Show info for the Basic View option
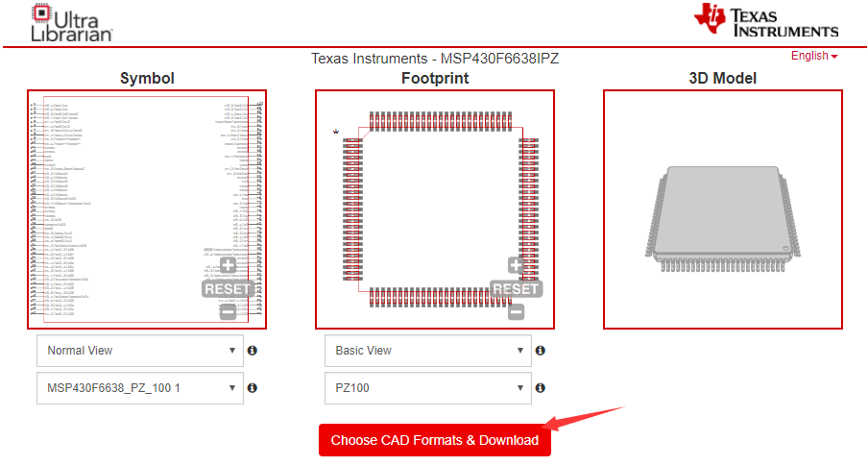Screen dimensions: 868x466 (541, 350)
